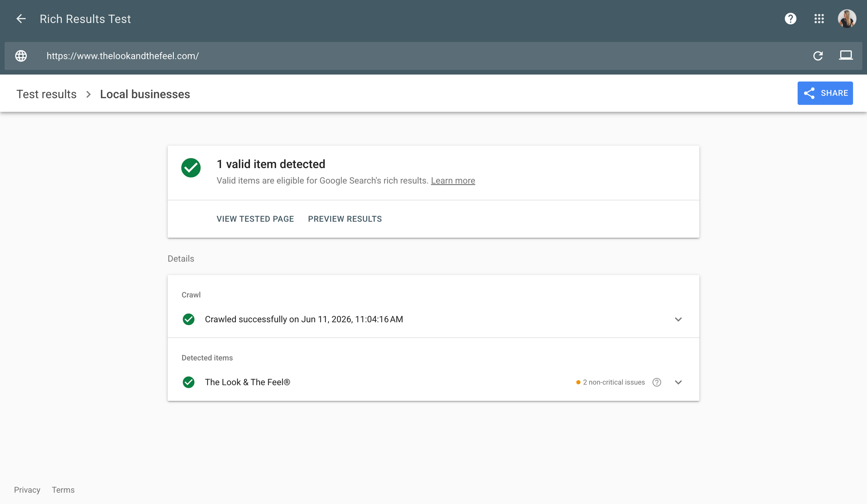Open the account profile avatar

(x=847, y=19)
